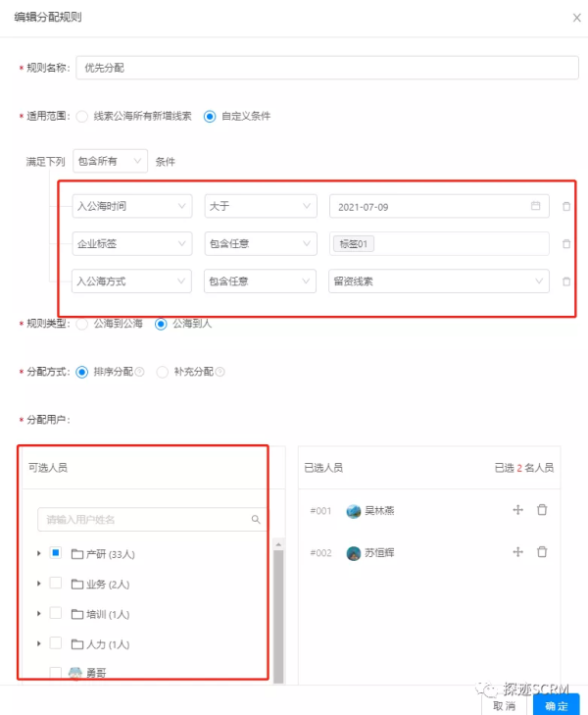This screenshot has height=715, width=588.
Task: Delete the 入公海方式 condition row
Action: pyautogui.click(x=566, y=281)
